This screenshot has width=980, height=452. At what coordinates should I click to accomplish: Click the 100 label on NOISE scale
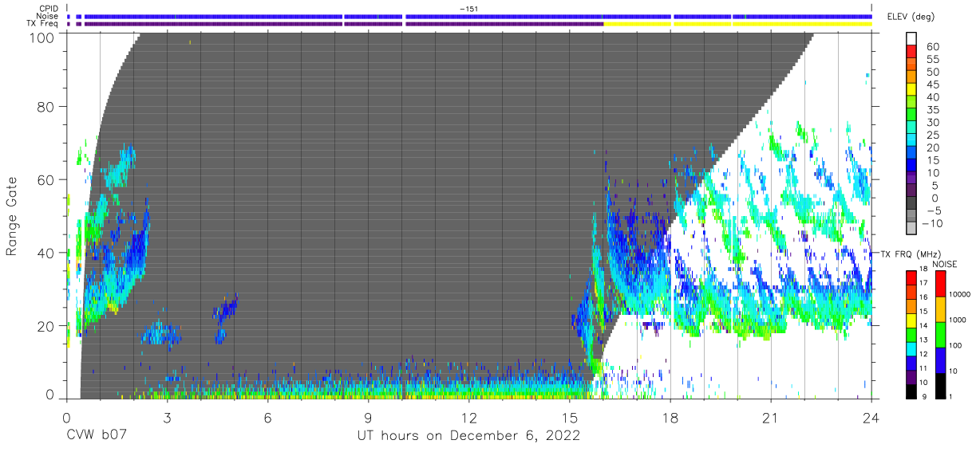coord(957,345)
